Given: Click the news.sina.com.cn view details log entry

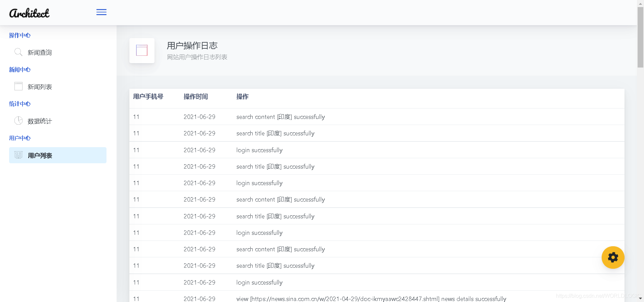Looking at the screenshot, I should point(371,299).
